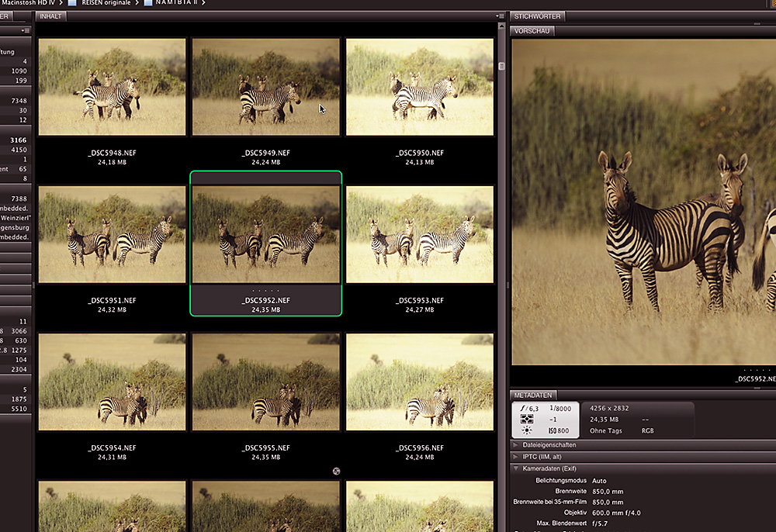Viewport: 776px width, 532px height.
Task: Open chevron after NAMIBIA II in path
Action: pos(203,2)
